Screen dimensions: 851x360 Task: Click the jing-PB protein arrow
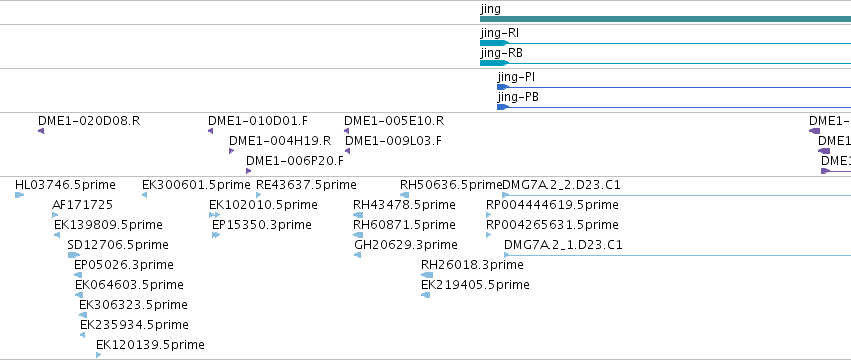tap(674, 107)
